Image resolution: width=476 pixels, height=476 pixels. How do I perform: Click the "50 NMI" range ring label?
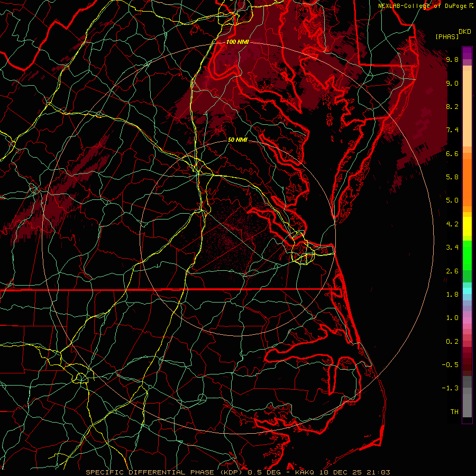(237, 140)
